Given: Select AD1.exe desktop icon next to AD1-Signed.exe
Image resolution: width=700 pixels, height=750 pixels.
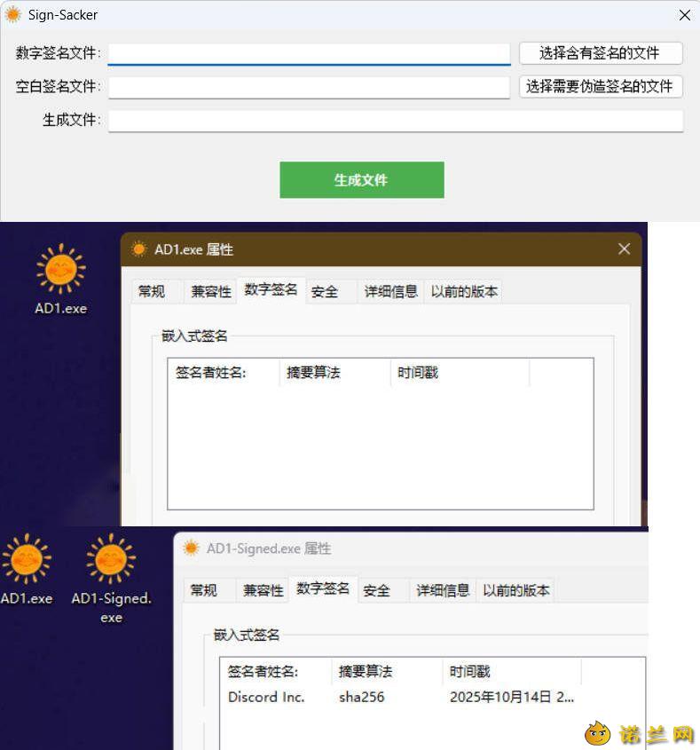Looking at the screenshot, I should [27, 570].
